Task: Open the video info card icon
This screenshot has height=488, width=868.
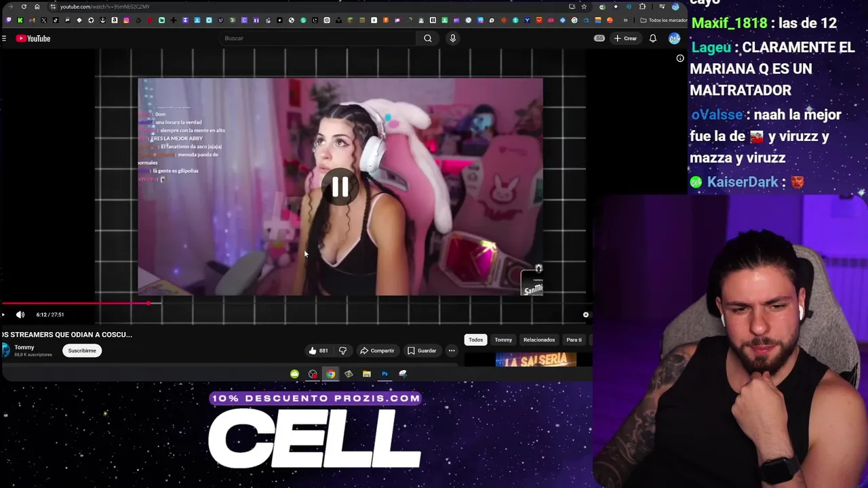Action: click(680, 58)
